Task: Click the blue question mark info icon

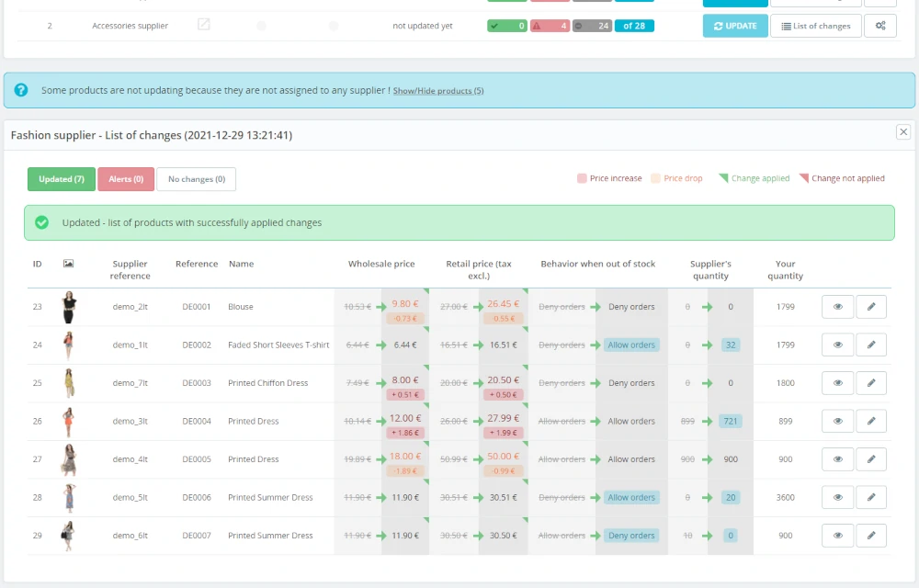Action: 21,90
